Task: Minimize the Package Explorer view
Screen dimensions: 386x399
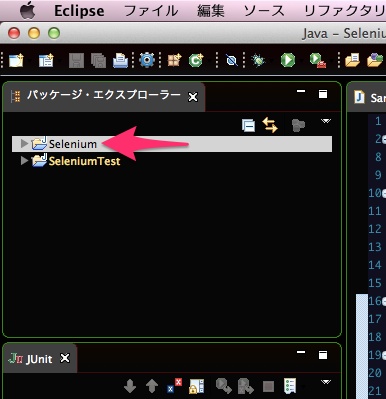Action: coord(301,91)
